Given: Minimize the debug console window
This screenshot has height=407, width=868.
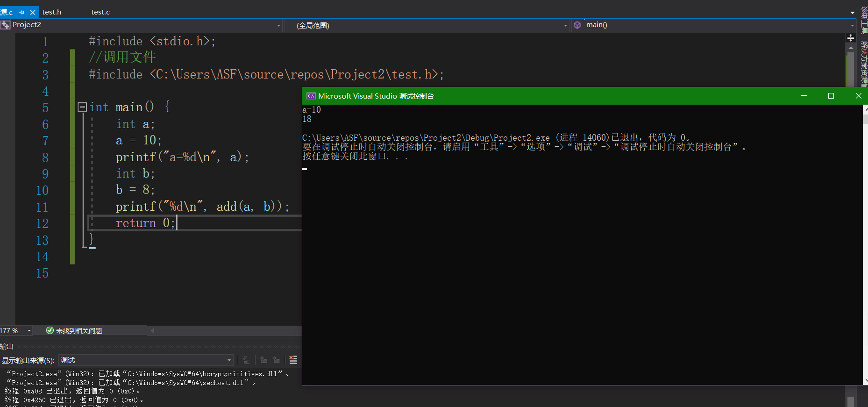Looking at the screenshot, I should click(804, 96).
